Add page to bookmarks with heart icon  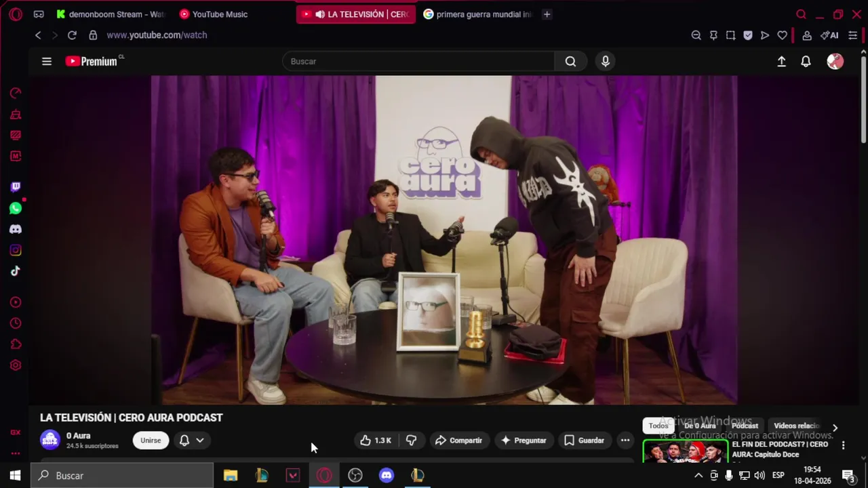tap(782, 35)
